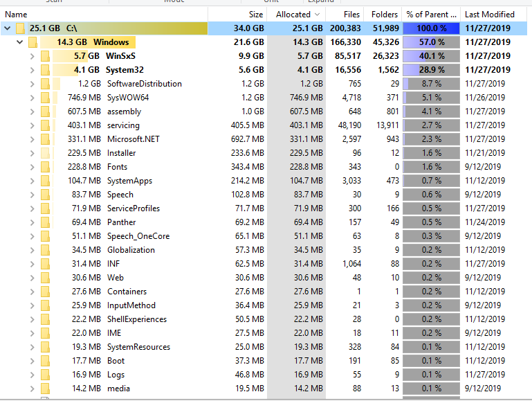
Task: Sort by the Last Modified column header
Action: [x=494, y=15]
